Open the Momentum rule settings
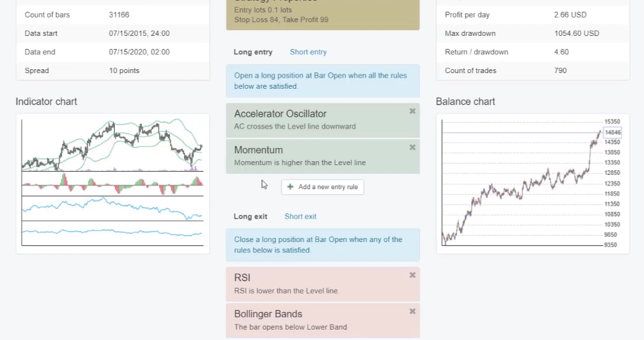This screenshot has width=644, height=340. (x=314, y=156)
